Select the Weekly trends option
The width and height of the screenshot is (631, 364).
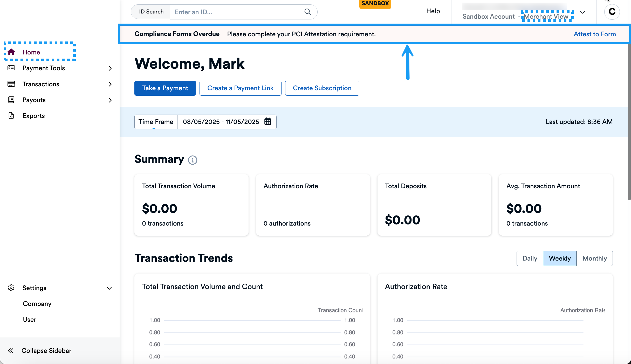click(x=560, y=258)
